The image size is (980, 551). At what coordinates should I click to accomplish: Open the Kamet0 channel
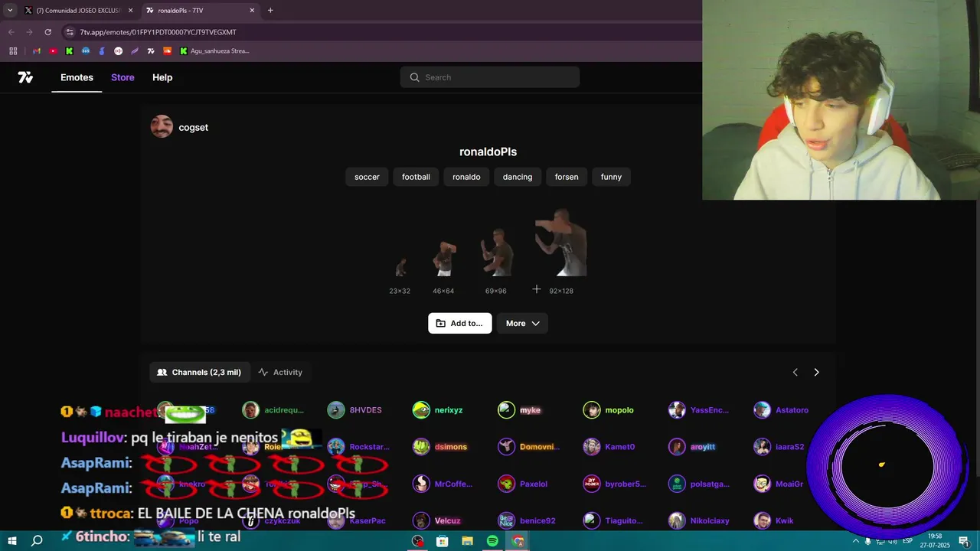point(609,447)
